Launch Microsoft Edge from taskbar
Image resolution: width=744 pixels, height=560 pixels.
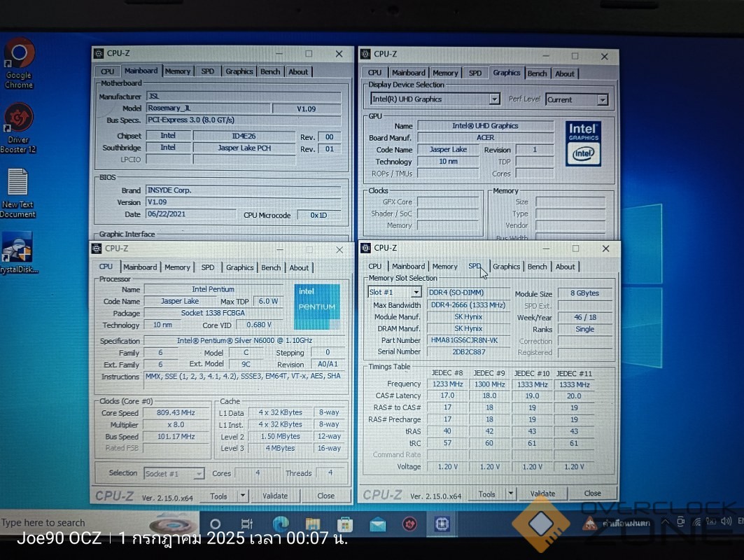[x=281, y=524]
